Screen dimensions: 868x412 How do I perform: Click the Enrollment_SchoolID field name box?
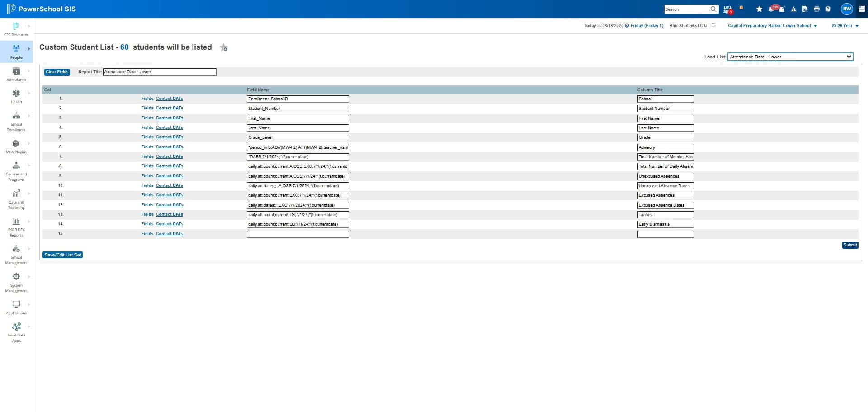pos(298,99)
